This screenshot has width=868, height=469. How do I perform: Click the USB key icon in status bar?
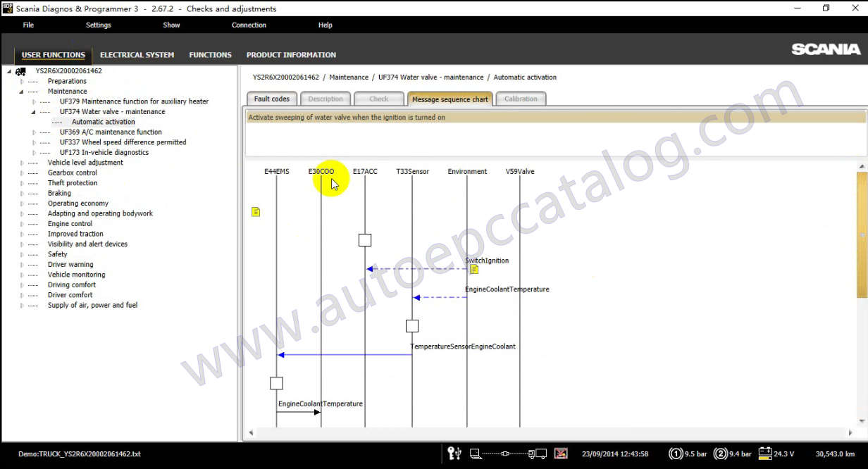click(454, 454)
